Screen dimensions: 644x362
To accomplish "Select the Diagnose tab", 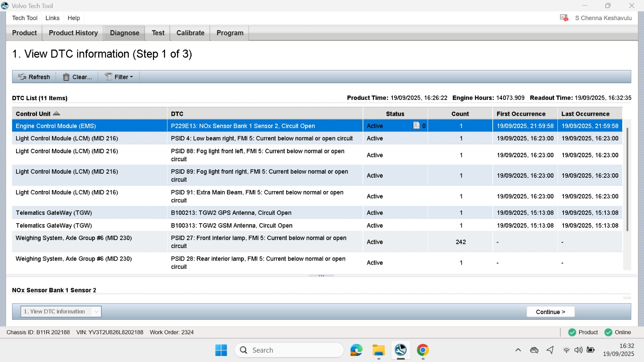I will click(x=125, y=33).
